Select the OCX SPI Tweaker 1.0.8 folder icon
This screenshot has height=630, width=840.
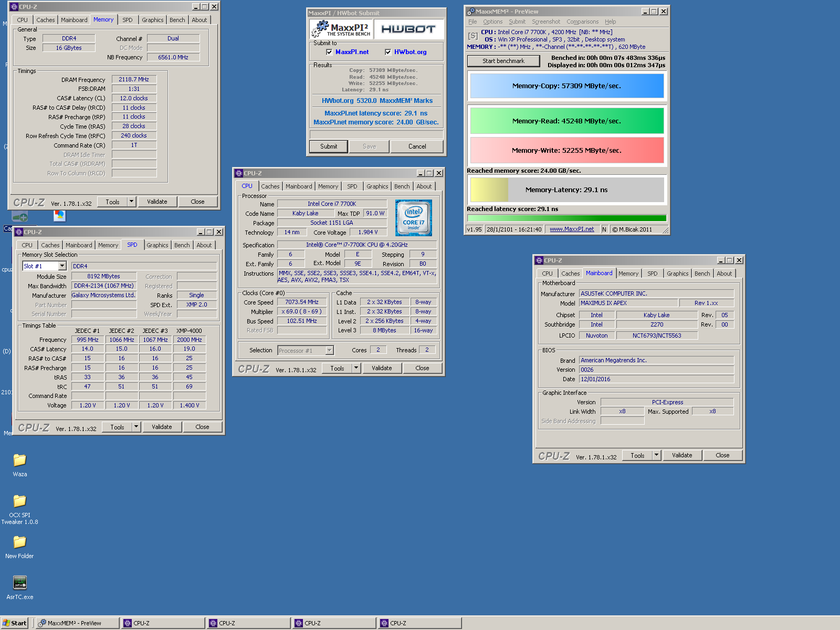coord(19,501)
